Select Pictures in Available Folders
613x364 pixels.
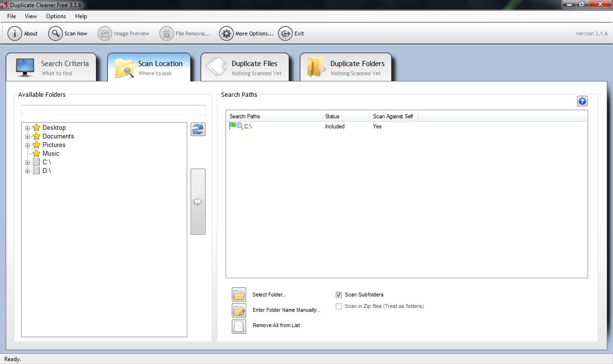click(x=54, y=145)
